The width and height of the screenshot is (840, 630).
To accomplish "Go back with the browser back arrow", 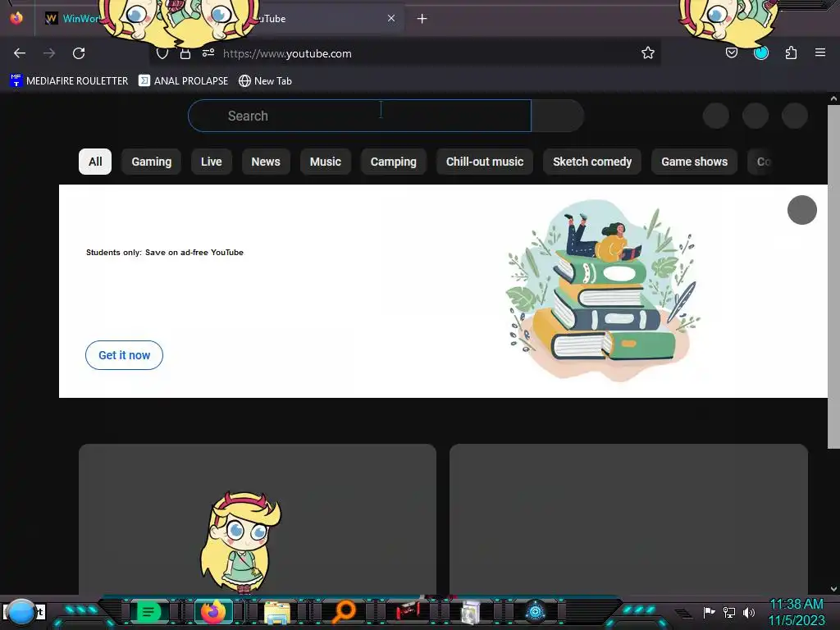I will pos(20,53).
